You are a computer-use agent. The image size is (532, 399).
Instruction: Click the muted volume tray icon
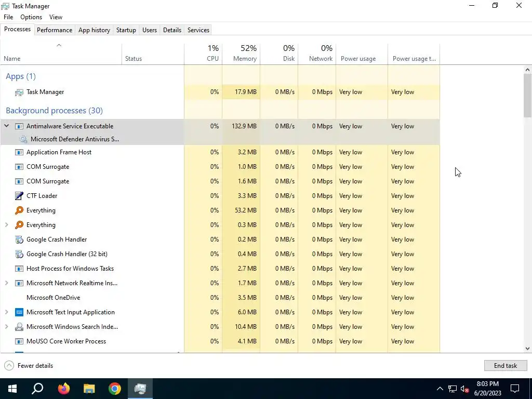point(465,389)
